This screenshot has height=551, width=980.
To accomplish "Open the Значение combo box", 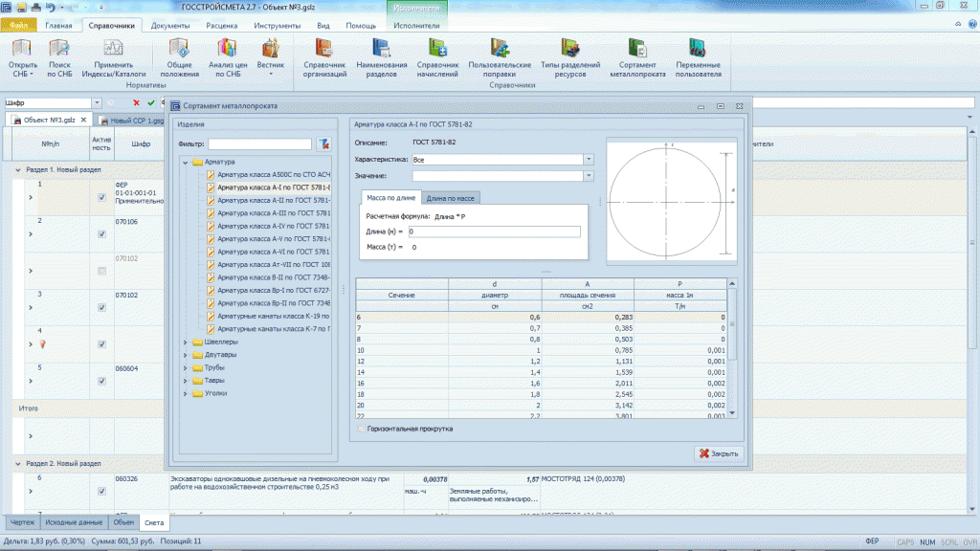I will pyautogui.click(x=589, y=176).
